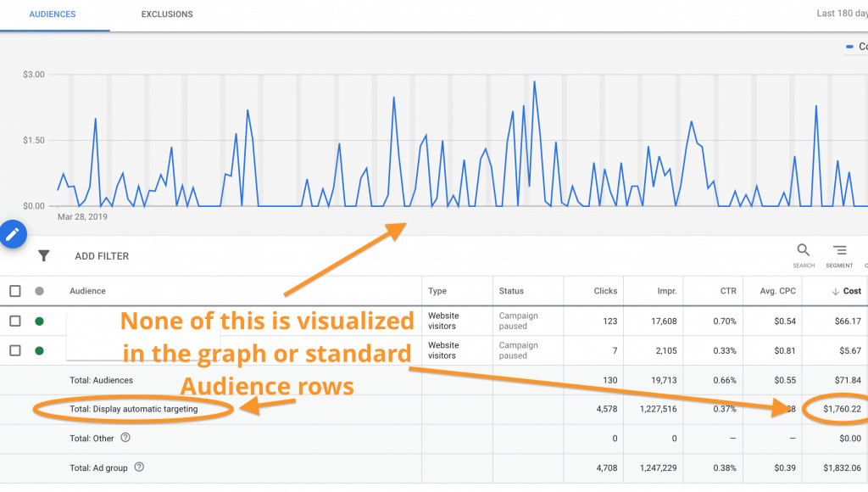Click the Clicks column header
This screenshot has width=868, height=492.
point(605,291)
